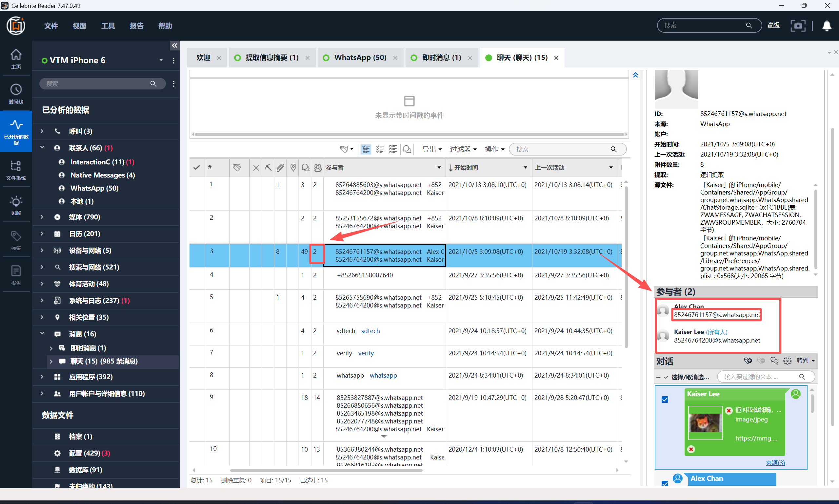Click the conversation view icon in the toolbar
The width and height of the screenshot is (839, 504).
point(407,149)
